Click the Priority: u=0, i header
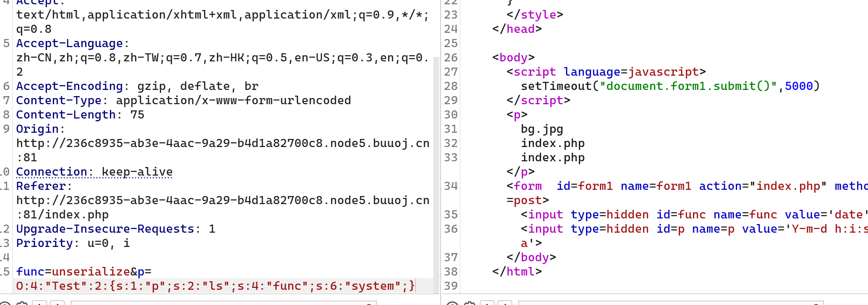The height and width of the screenshot is (305, 868). coord(73,243)
